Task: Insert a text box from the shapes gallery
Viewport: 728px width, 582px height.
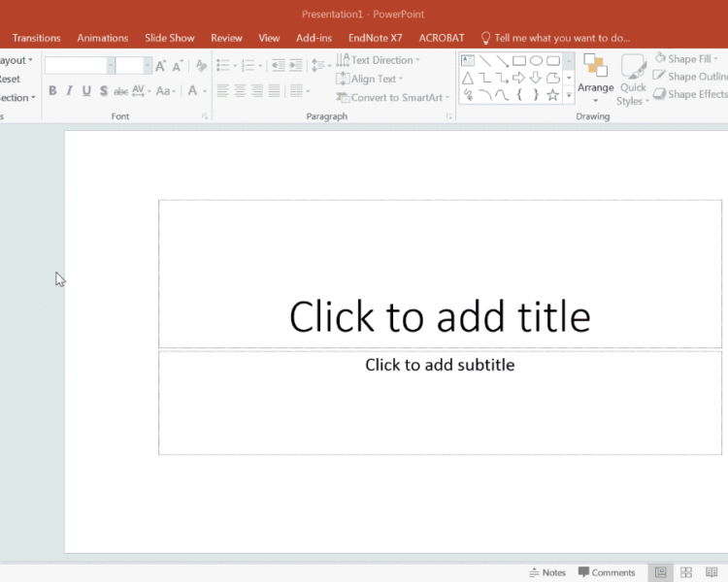Action: pyautogui.click(x=468, y=60)
